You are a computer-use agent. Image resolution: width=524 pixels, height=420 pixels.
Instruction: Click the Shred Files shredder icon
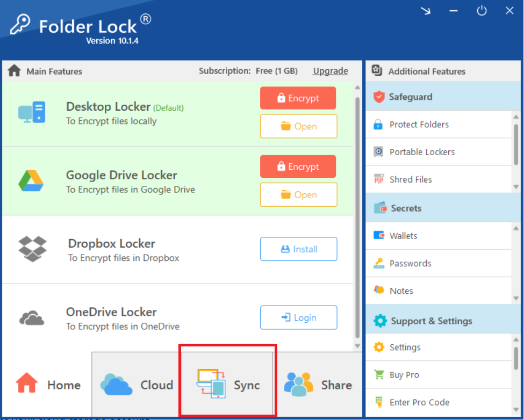pos(379,179)
